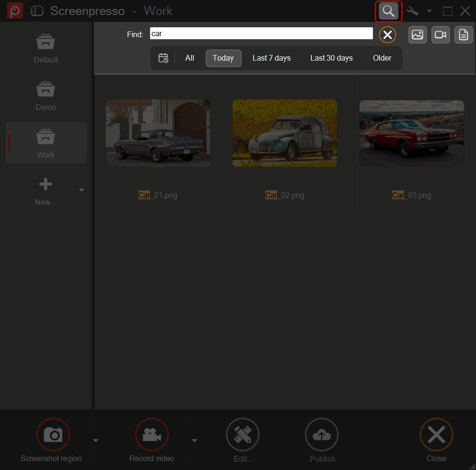Expand the New workspace dropdown arrow
The width and height of the screenshot is (476, 470).
tap(81, 190)
